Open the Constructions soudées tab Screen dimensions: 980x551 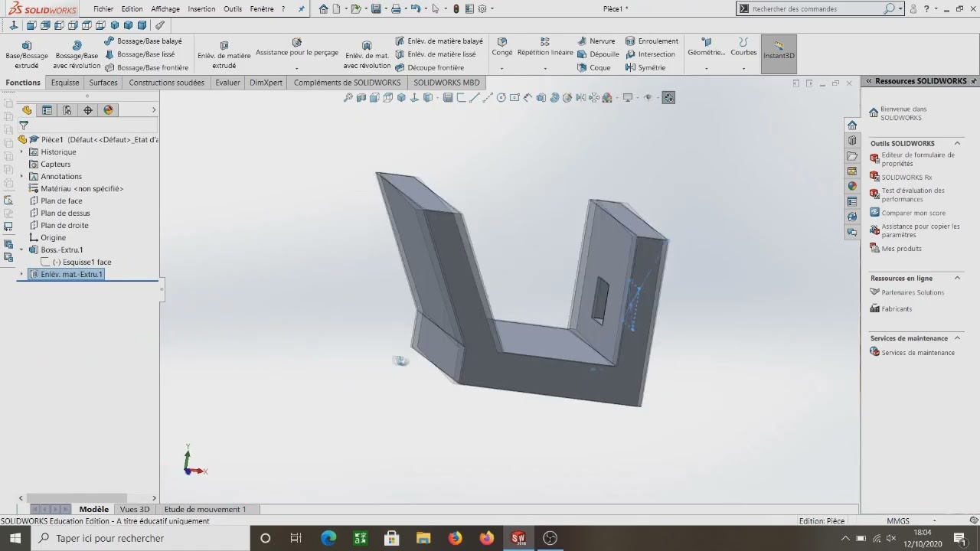tap(166, 83)
